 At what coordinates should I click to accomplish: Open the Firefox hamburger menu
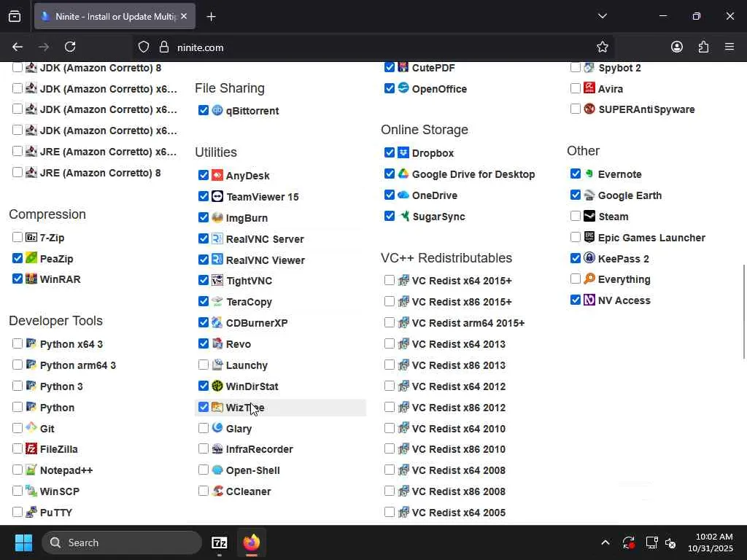click(729, 47)
